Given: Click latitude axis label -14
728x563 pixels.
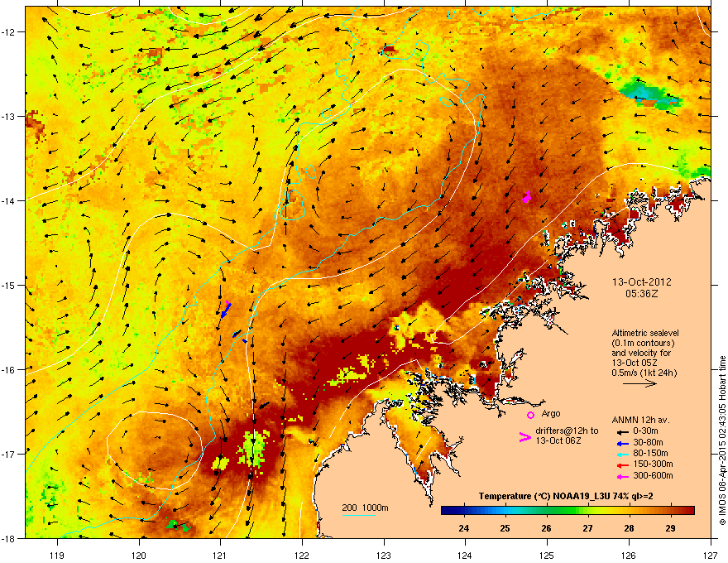Looking at the screenshot, I should coord(8,200).
